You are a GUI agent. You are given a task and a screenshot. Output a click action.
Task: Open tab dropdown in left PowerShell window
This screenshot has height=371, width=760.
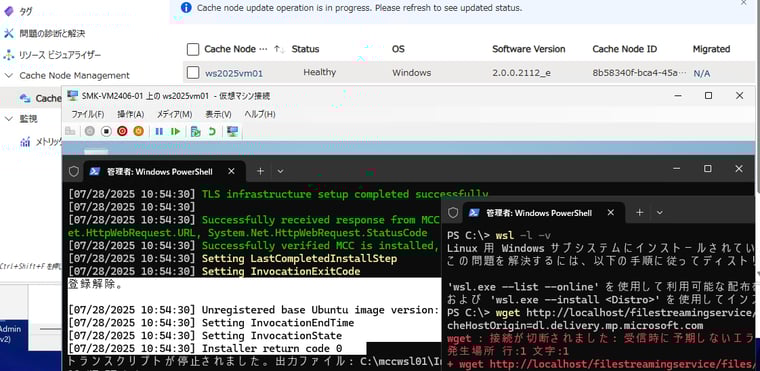tap(280, 171)
